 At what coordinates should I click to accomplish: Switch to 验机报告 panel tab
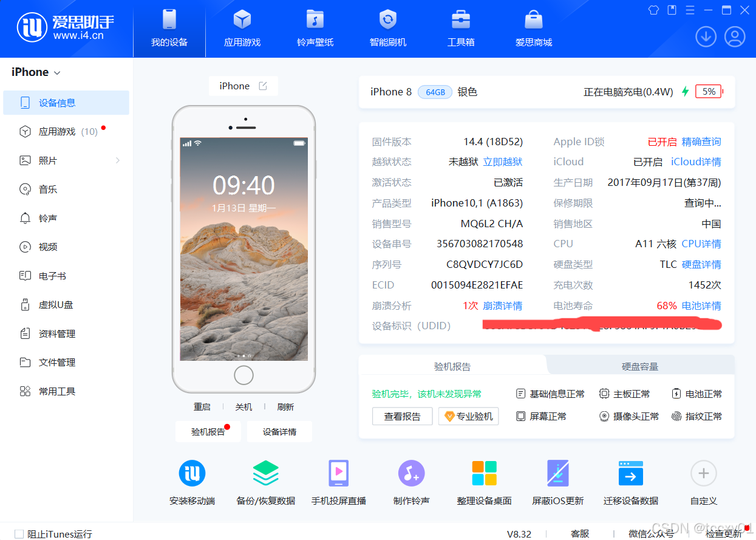pos(452,367)
